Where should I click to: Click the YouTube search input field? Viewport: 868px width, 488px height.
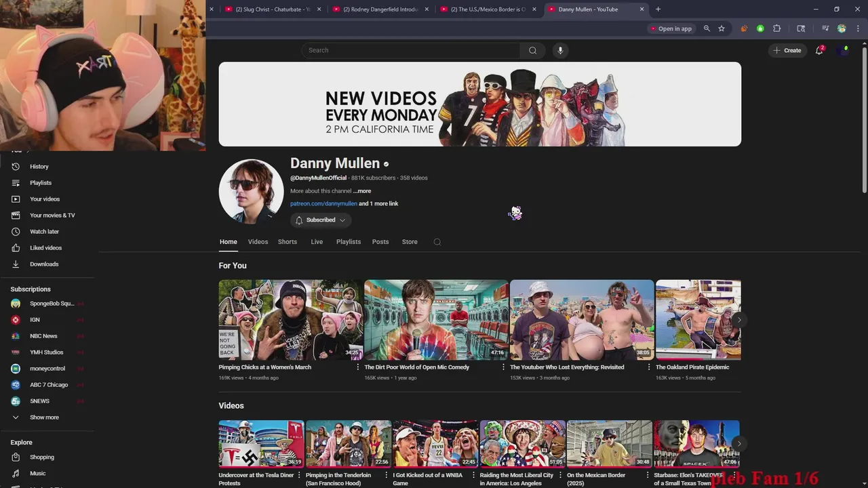[411, 50]
